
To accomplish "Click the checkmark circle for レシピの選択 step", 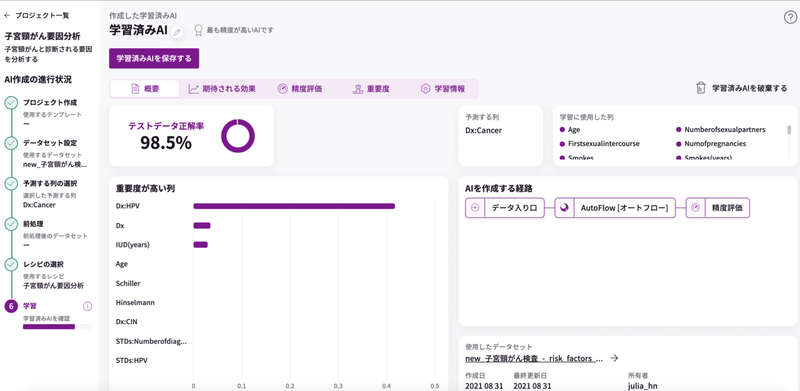I will [11, 265].
